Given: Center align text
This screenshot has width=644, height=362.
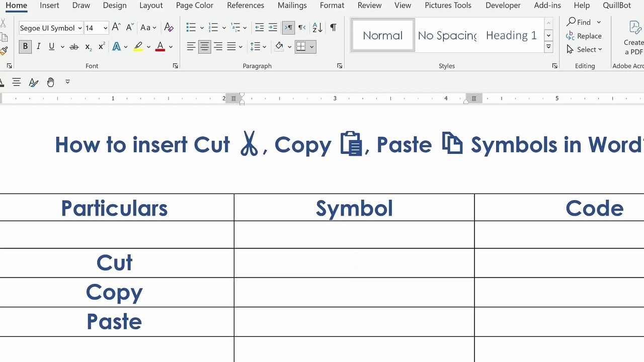Looking at the screenshot, I should tap(204, 47).
